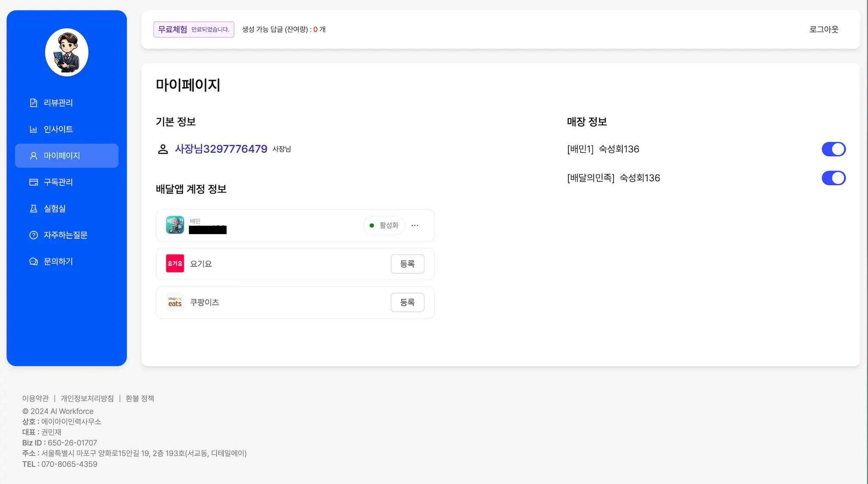Click the 리뷰관리 document icon
The image size is (868, 484).
pos(33,103)
